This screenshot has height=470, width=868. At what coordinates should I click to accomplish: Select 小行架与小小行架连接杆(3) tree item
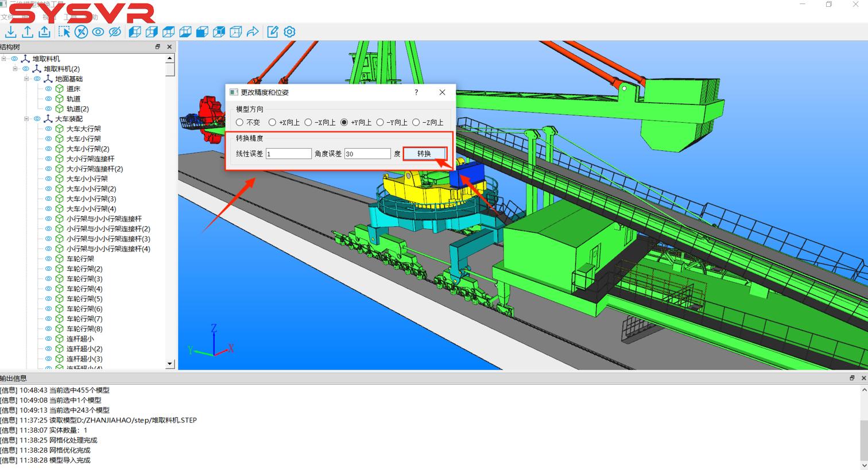click(108, 239)
